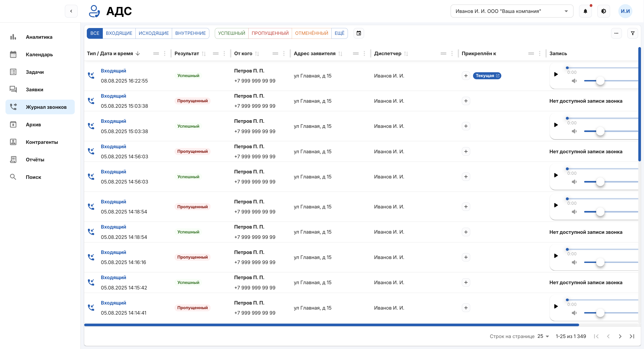
Task: Open Контрагенты in the sidebar
Action: point(40,142)
